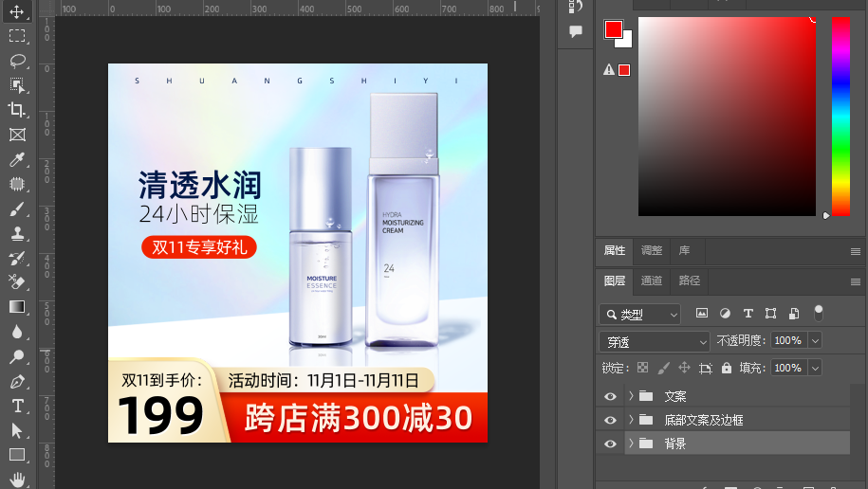
Task: Select the Path Selection tool
Action: tap(17, 430)
